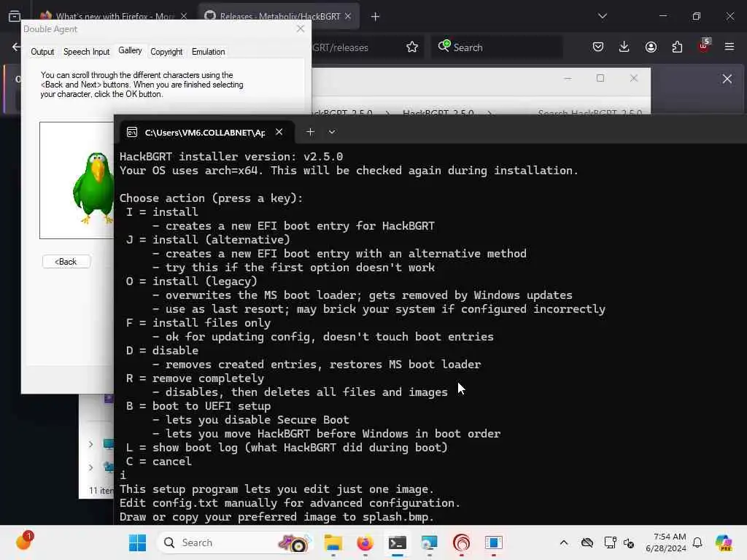Expand the Firefox list all tabs chevron
Screen dimensions: 747x560
[602, 16]
